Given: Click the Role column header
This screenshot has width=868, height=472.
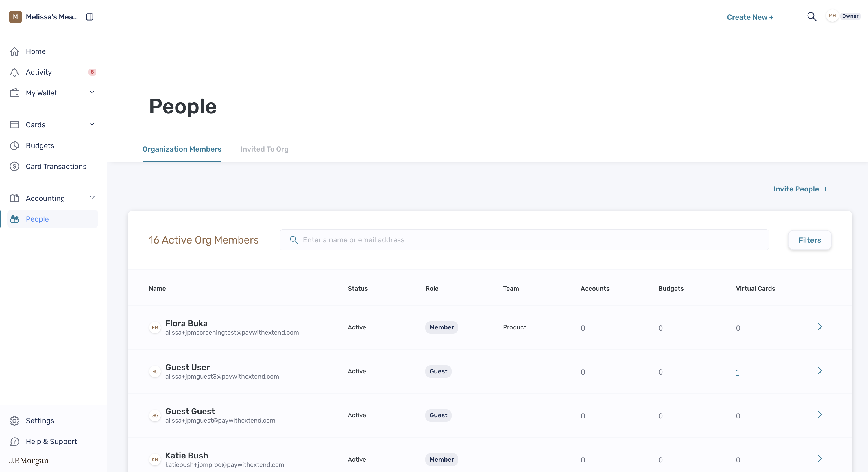Looking at the screenshot, I should (432, 289).
